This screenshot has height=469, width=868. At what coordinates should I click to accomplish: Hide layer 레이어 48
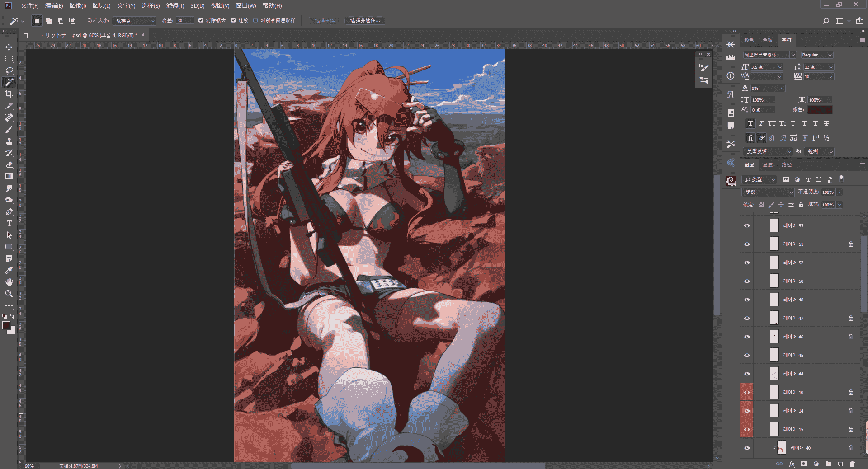pos(747,300)
